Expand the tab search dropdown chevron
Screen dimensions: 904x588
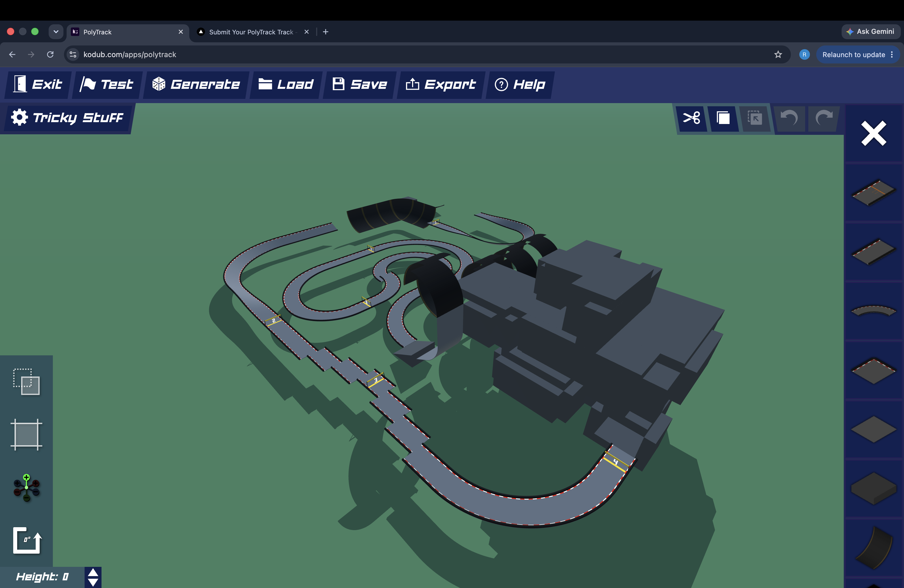[56, 31]
